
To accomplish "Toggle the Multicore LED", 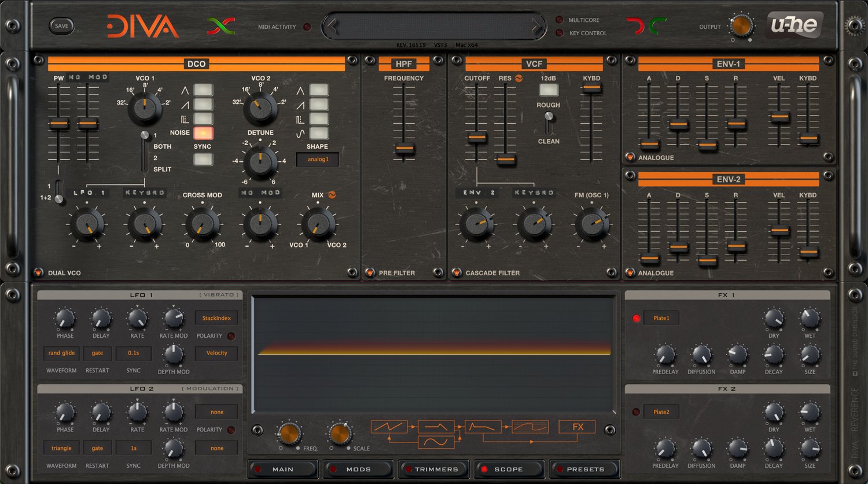I will (560, 20).
